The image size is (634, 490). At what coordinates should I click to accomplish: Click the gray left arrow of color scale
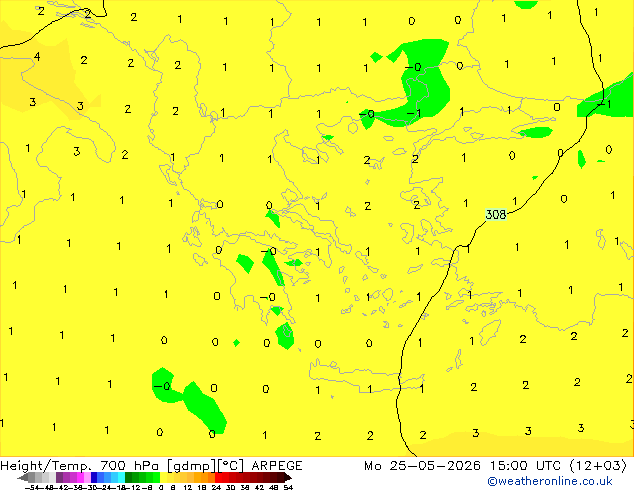23,477
